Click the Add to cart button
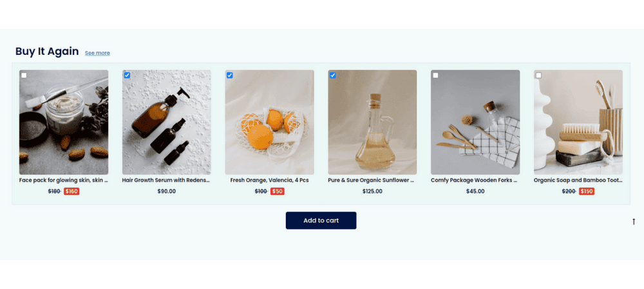This screenshot has height=289, width=644. [321, 220]
